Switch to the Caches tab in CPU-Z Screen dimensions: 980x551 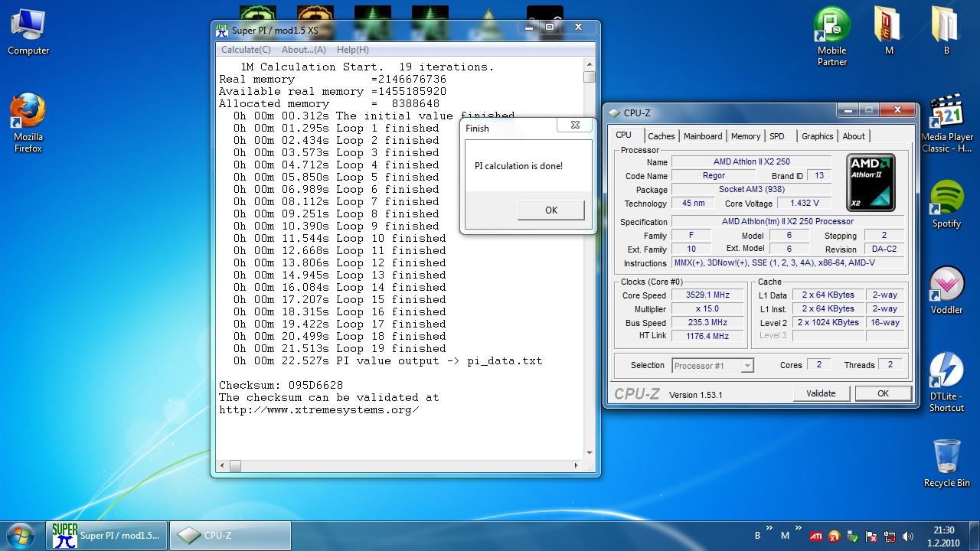[661, 136]
